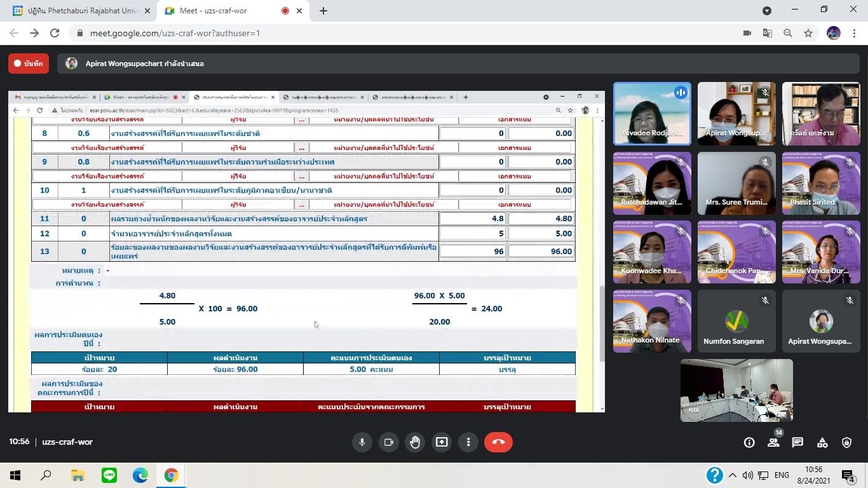
Task: Select Yuvadee Rodjarkpai's video tile
Action: coord(652,114)
